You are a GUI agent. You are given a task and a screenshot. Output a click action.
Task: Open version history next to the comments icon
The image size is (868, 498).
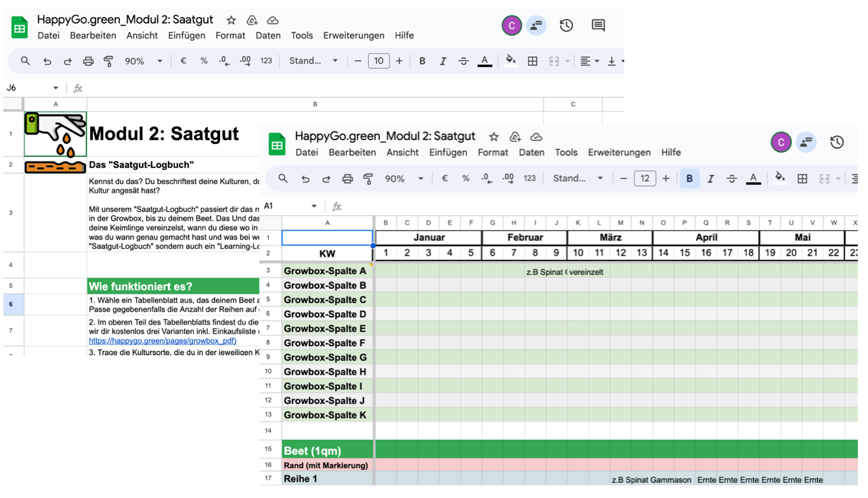(x=566, y=26)
